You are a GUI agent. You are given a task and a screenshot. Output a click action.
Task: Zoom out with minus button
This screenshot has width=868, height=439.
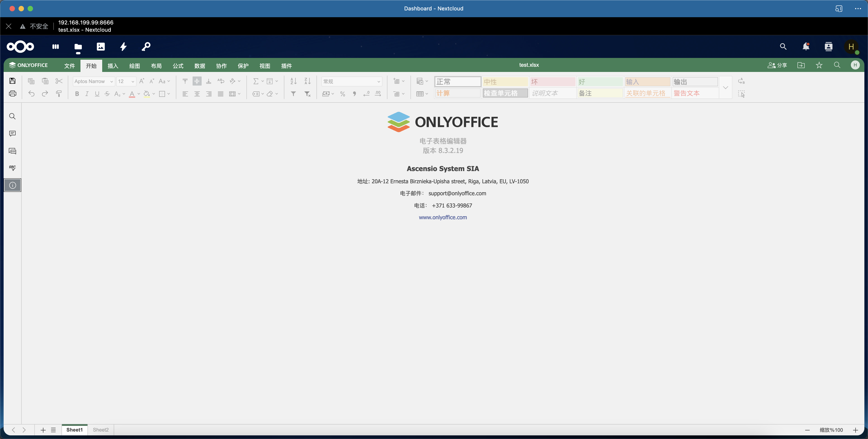(807, 430)
